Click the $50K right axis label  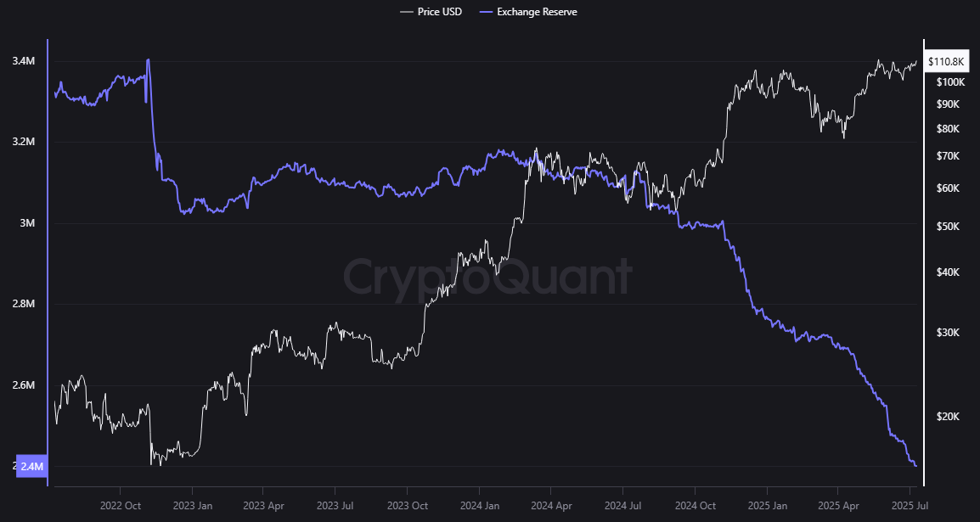pyautogui.click(x=948, y=227)
